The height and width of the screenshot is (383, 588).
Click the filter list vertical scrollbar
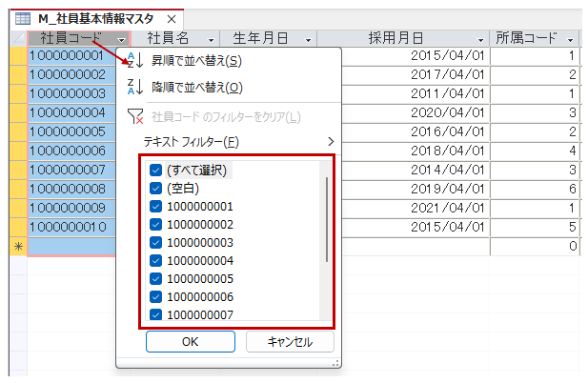tap(327, 219)
